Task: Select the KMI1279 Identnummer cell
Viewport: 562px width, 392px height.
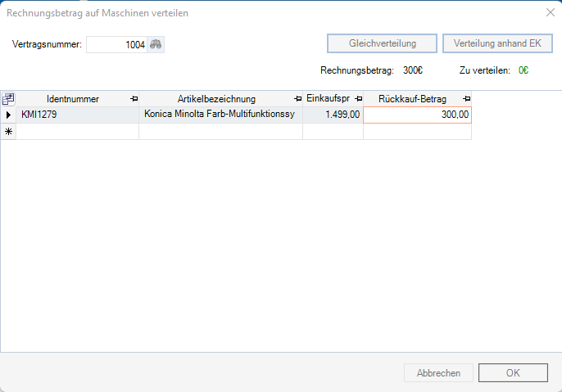Action: click(77, 115)
